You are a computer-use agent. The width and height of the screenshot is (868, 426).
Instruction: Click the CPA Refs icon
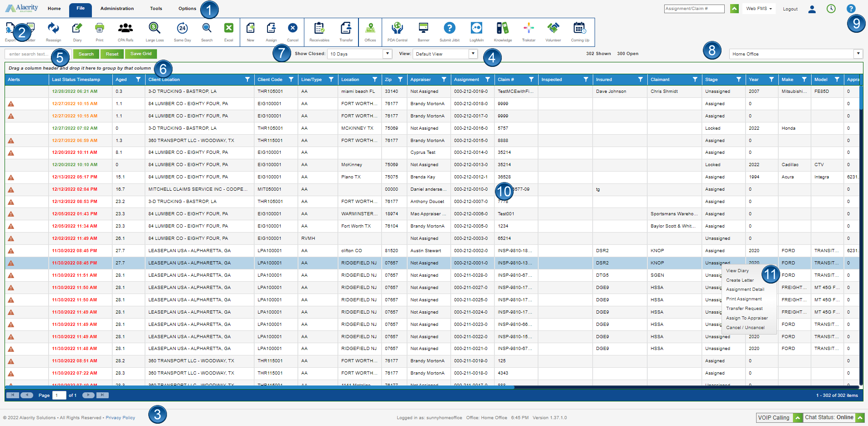pos(125,29)
